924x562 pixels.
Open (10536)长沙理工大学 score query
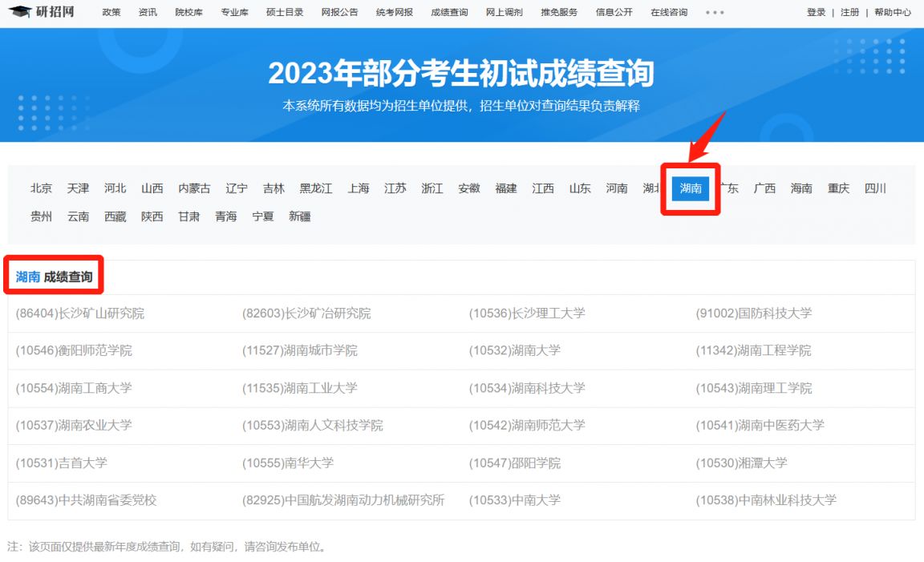click(x=528, y=313)
